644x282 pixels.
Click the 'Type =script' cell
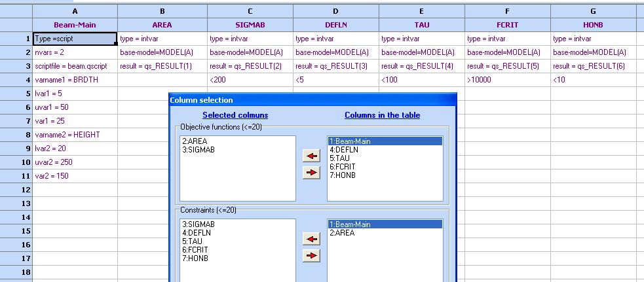[75, 39]
